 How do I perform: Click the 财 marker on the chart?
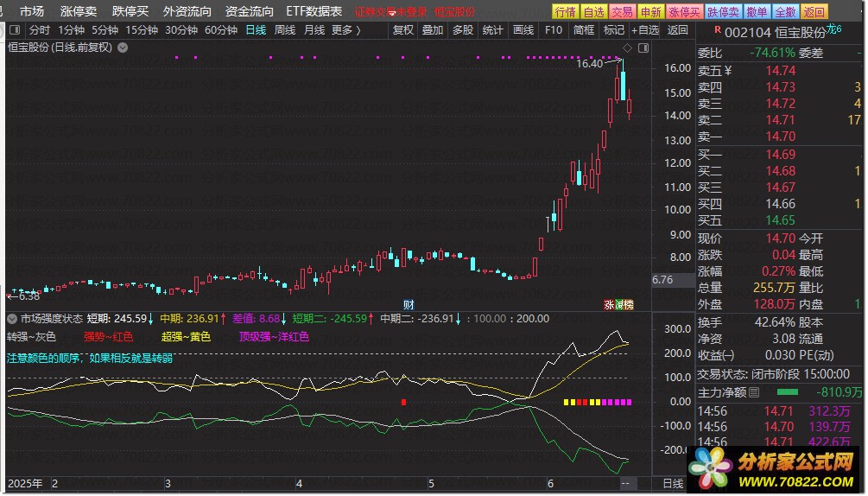[409, 304]
